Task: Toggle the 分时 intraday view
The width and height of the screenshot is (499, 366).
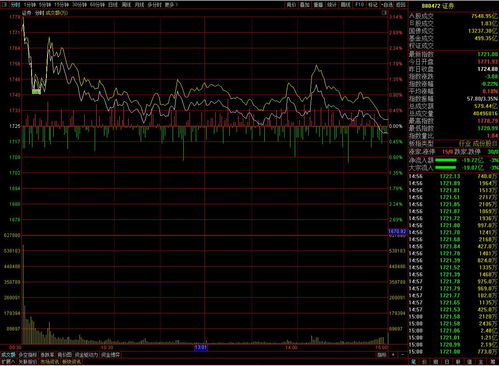Action: tap(15, 5)
